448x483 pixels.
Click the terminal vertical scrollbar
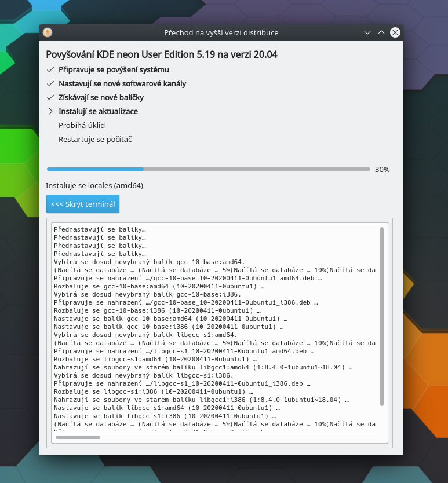382,316
